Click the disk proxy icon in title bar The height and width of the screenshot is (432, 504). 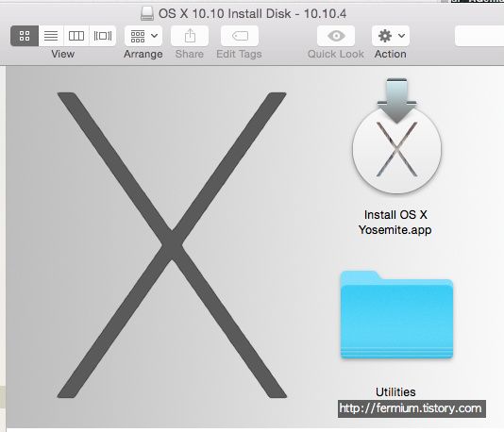point(147,14)
